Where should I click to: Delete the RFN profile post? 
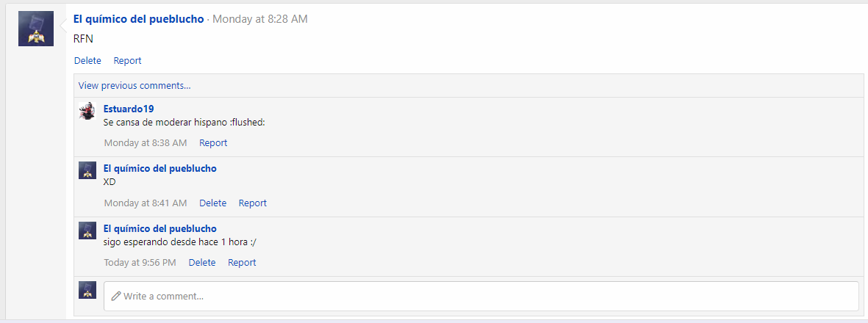click(87, 61)
